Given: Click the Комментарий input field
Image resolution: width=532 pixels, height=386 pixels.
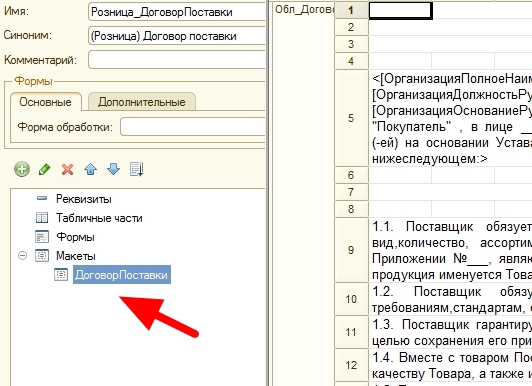Looking at the screenshot, I should [x=176, y=60].
